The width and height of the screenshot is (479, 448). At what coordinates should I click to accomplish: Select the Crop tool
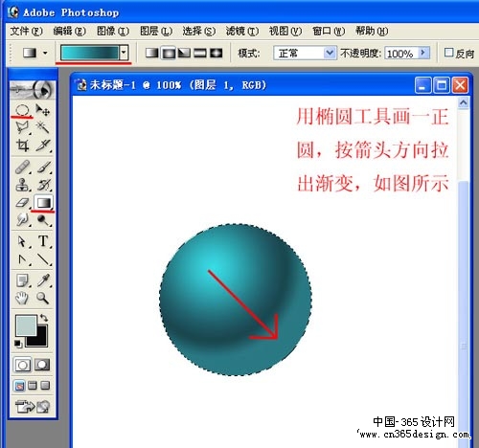click(x=22, y=146)
